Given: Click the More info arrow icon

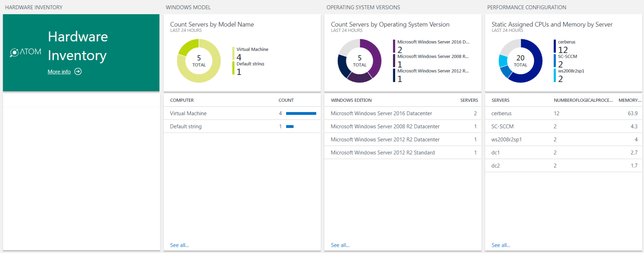Looking at the screenshot, I should [x=78, y=72].
